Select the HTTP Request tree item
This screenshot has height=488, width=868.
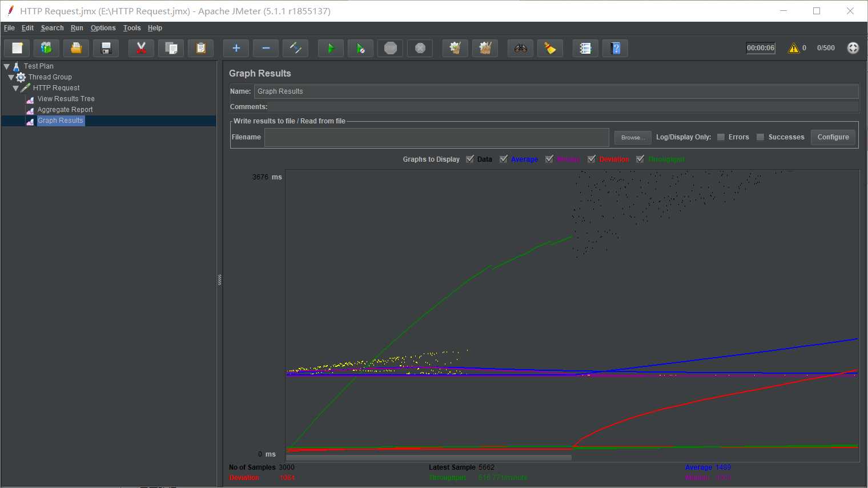click(x=57, y=88)
